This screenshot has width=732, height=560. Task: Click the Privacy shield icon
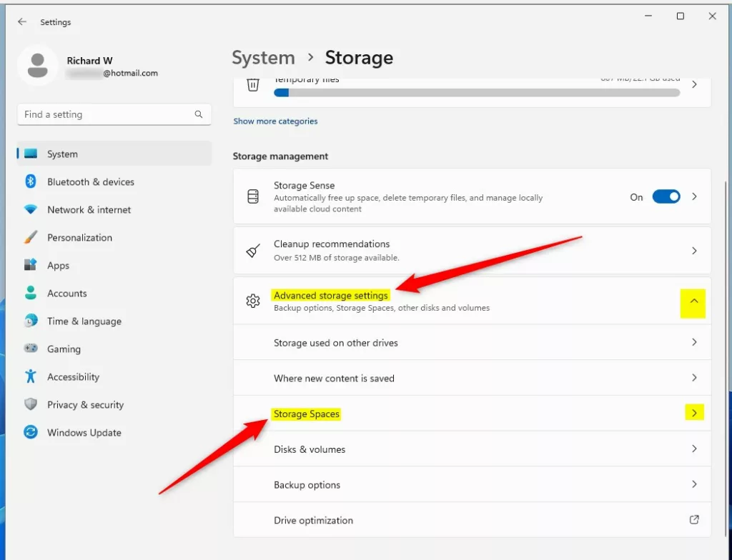click(x=31, y=404)
